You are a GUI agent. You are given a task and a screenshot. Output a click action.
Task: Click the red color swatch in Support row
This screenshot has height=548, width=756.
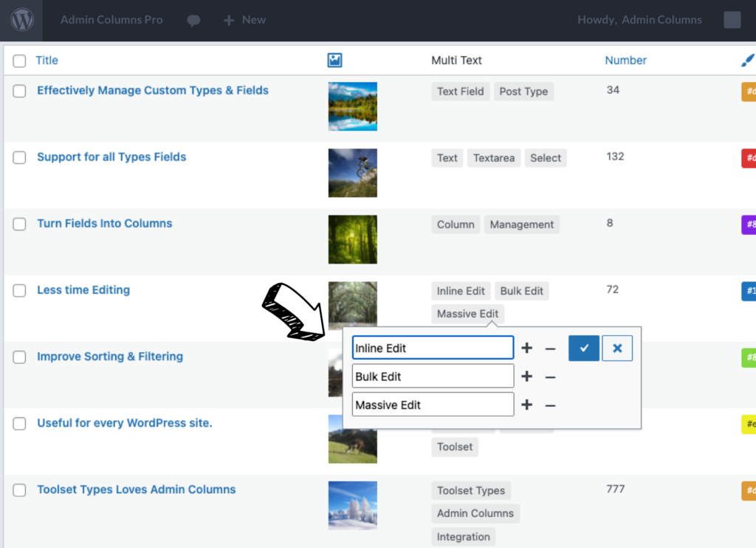(x=749, y=158)
